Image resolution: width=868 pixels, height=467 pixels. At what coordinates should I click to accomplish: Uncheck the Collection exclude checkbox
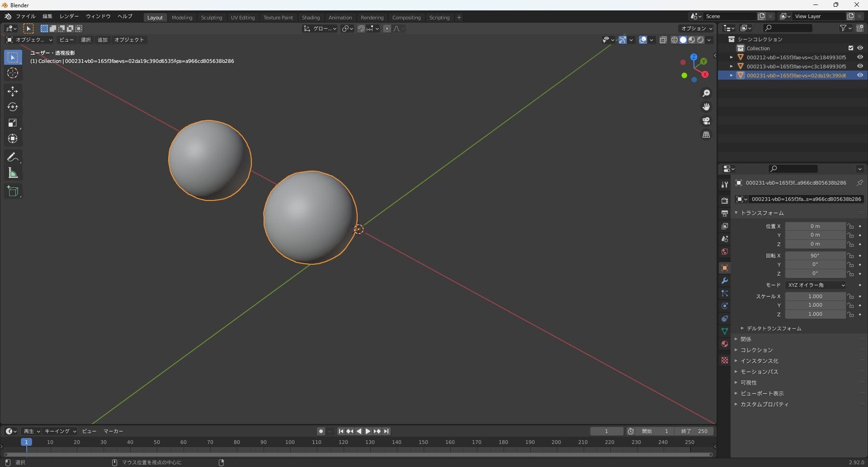click(x=851, y=48)
